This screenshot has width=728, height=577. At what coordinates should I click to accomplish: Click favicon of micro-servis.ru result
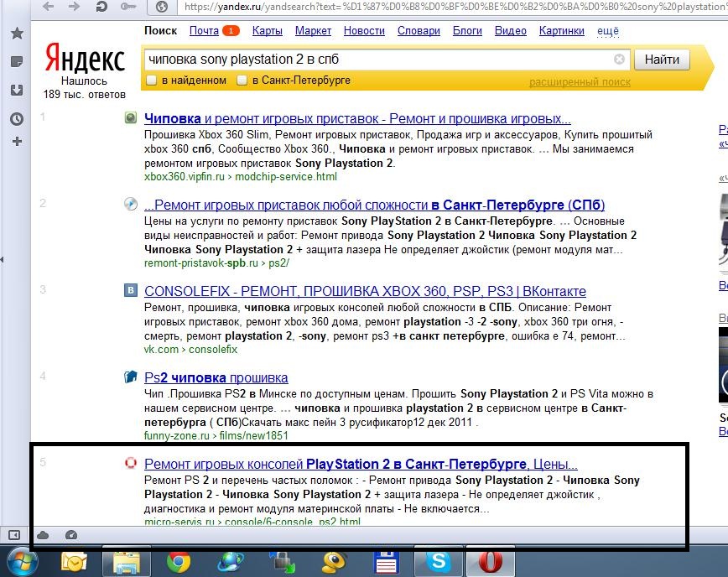coord(131,463)
